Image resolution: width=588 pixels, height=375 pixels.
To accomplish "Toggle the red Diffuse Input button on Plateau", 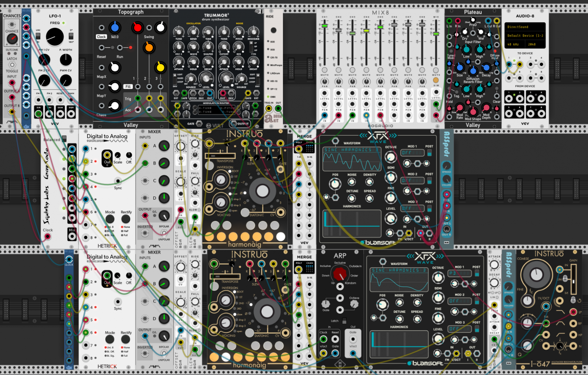I will [x=495, y=51].
